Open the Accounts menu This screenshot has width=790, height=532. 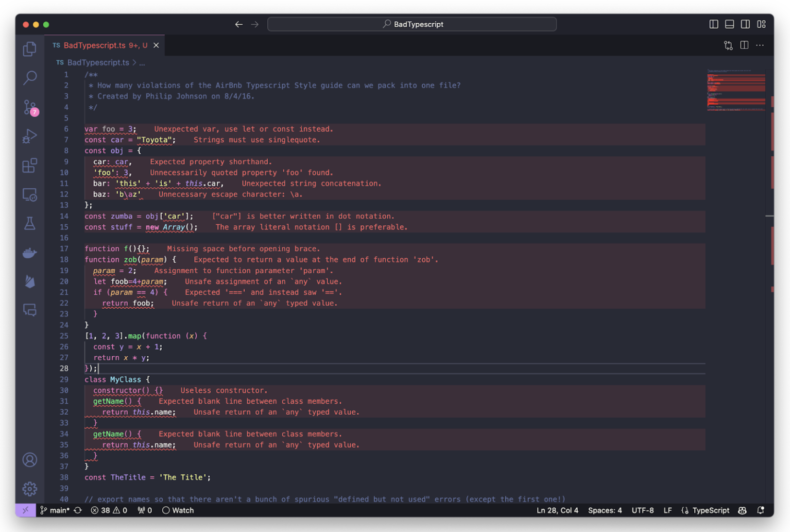(30, 460)
